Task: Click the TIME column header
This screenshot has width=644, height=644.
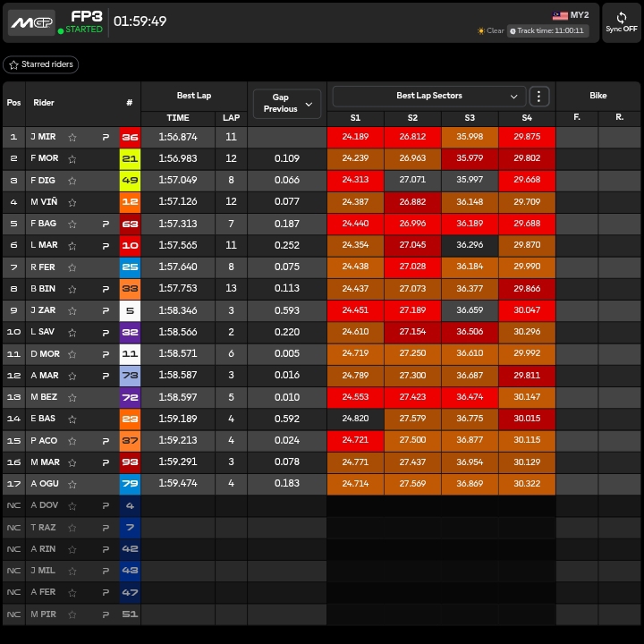Action: pyautogui.click(x=178, y=118)
